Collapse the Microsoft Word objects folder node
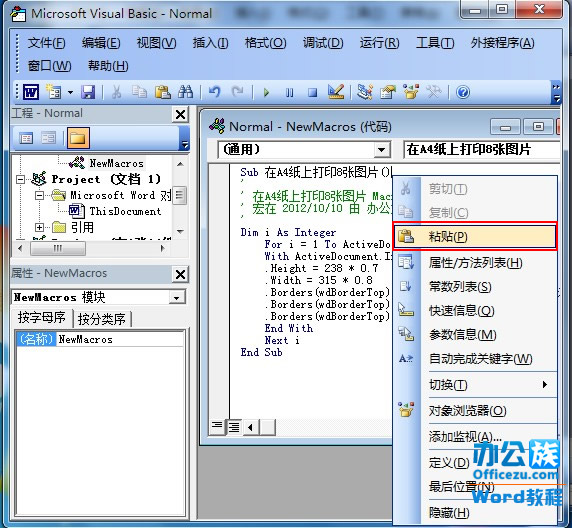Viewport: 572px width, 528px height. pyautogui.click(x=39, y=196)
